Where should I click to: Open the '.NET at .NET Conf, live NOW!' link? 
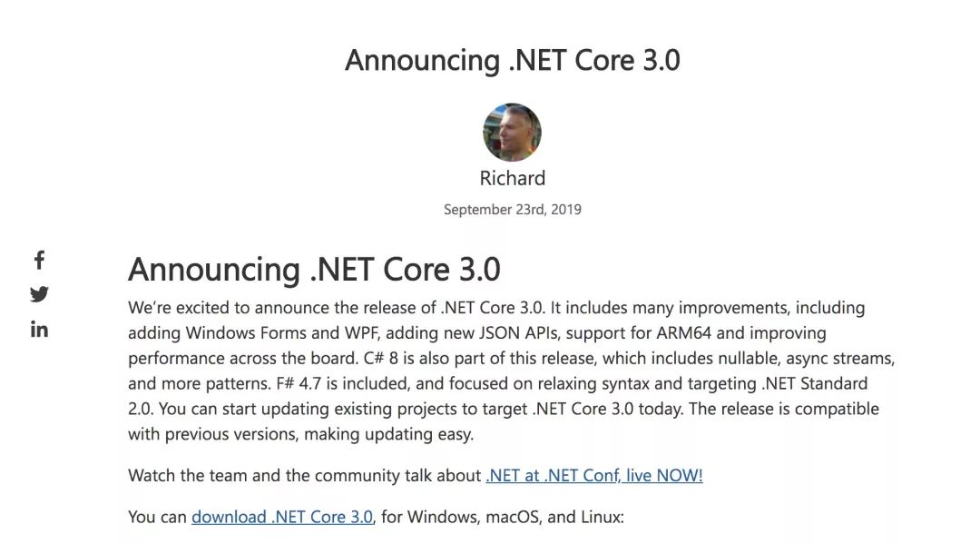pyautogui.click(x=593, y=475)
